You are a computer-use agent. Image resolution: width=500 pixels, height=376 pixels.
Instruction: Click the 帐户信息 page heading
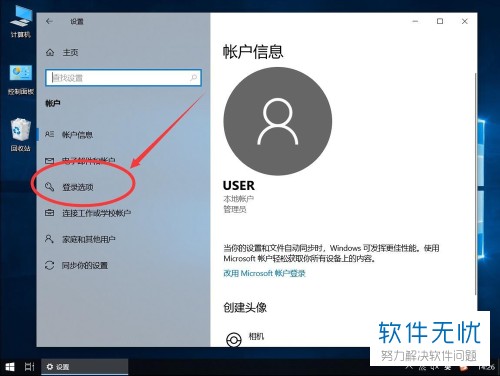[x=253, y=52]
